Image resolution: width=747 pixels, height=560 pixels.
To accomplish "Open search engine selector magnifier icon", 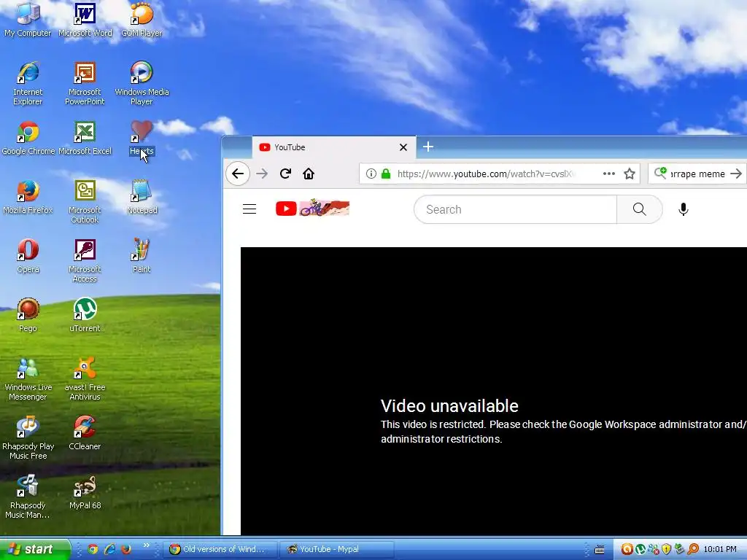I will pyautogui.click(x=660, y=173).
